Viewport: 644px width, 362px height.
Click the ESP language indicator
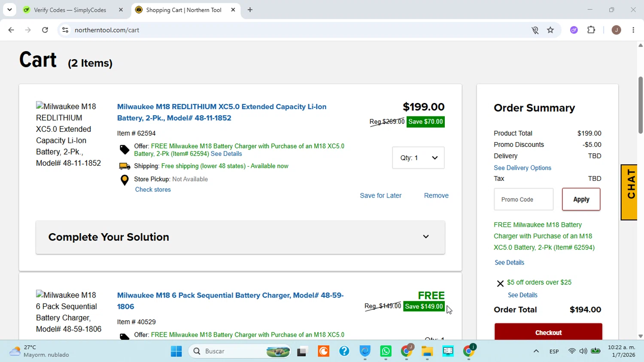[x=554, y=351]
